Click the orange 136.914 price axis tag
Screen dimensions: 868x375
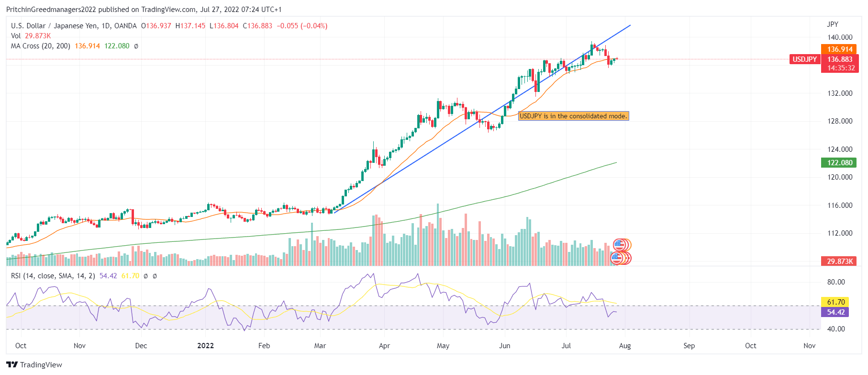click(840, 49)
